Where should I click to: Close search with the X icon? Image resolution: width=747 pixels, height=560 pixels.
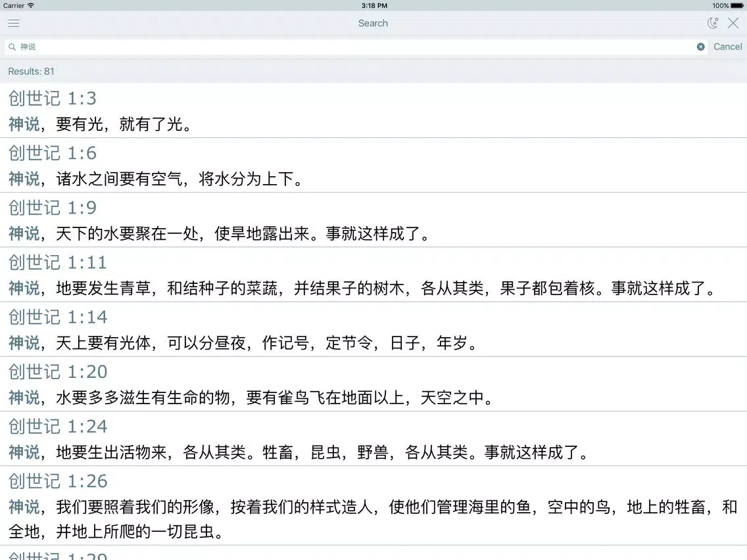click(733, 23)
